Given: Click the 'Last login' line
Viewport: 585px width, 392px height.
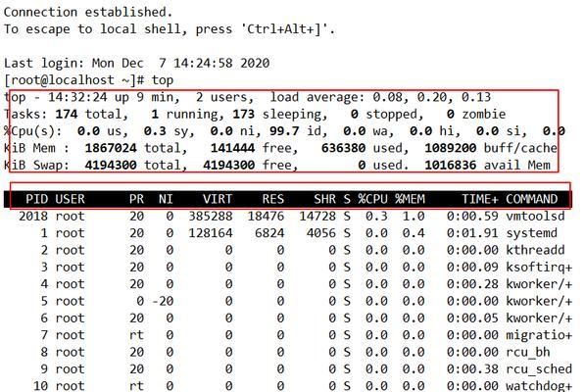Looking at the screenshot, I should pyautogui.click(x=136, y=63).
